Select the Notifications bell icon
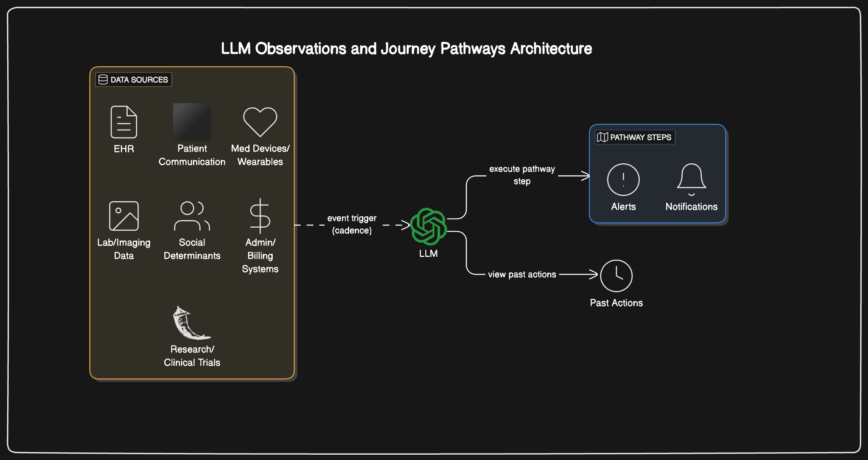The image size is (868, 460). (691, 178)
